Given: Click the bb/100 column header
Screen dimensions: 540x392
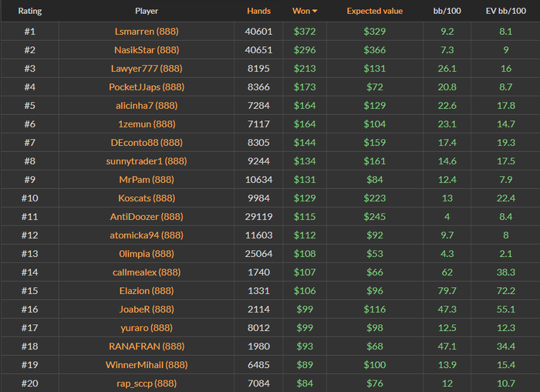Looking at the screenshot, I should point(446,12).
